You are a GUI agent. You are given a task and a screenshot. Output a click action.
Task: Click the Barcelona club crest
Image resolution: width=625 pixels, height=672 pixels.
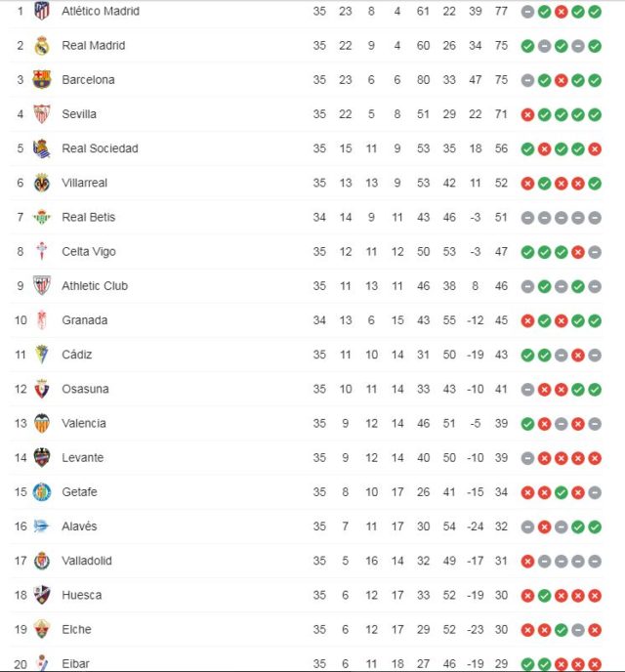41,80
